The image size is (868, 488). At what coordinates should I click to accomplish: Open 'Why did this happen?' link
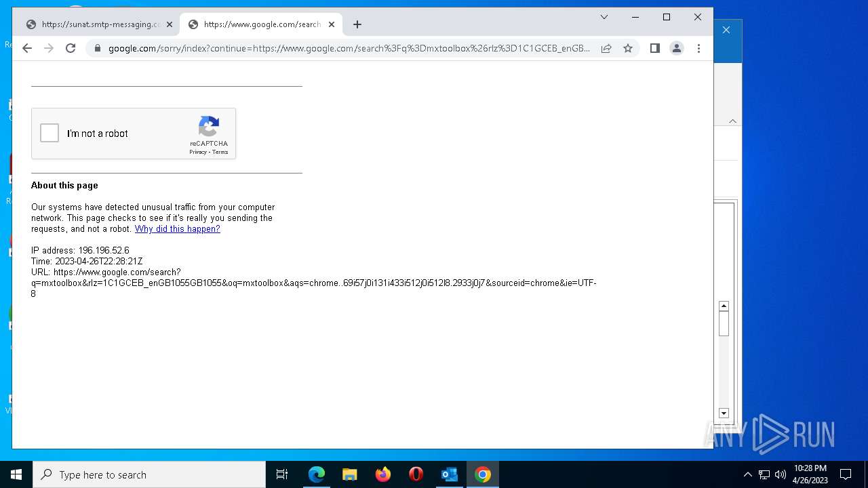pos(178,229)
